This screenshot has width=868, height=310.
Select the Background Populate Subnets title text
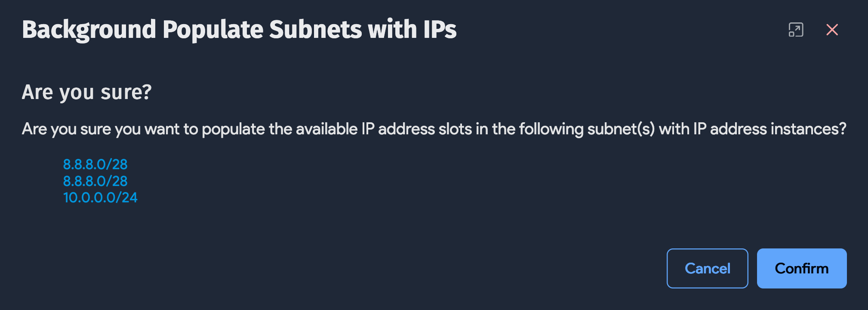(x=239, y=29)
